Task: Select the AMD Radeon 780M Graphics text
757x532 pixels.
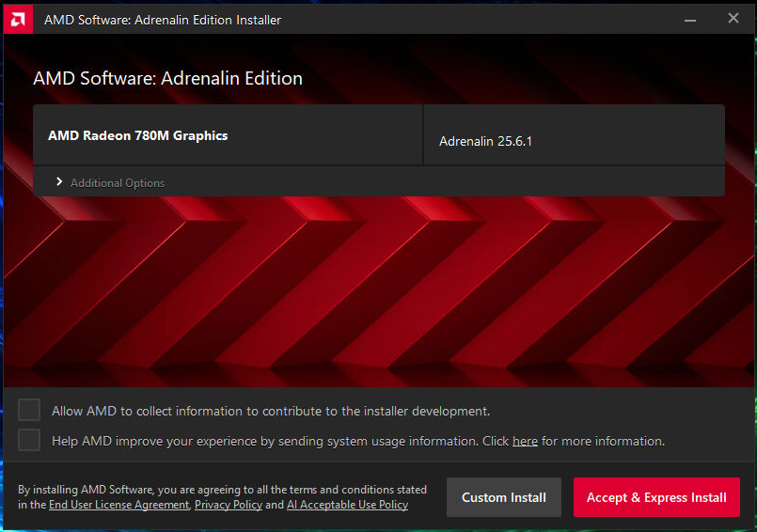Action: [137, 135]
